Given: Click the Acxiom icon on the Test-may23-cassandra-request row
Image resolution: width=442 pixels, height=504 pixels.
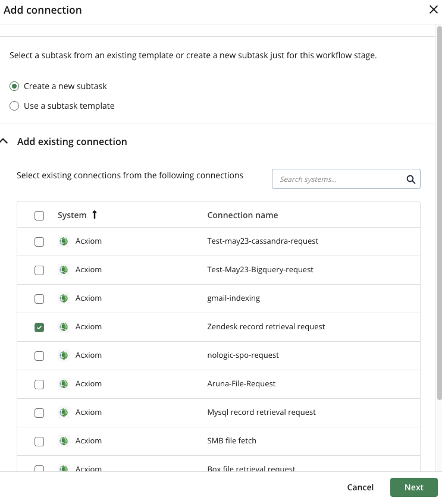Looking at the screenshot, I should tap(63, 241).
